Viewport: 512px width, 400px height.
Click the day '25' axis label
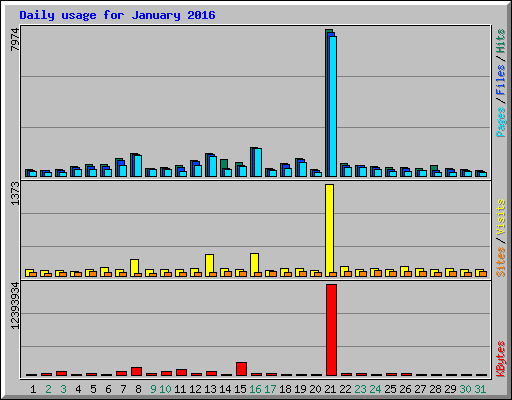390,389
